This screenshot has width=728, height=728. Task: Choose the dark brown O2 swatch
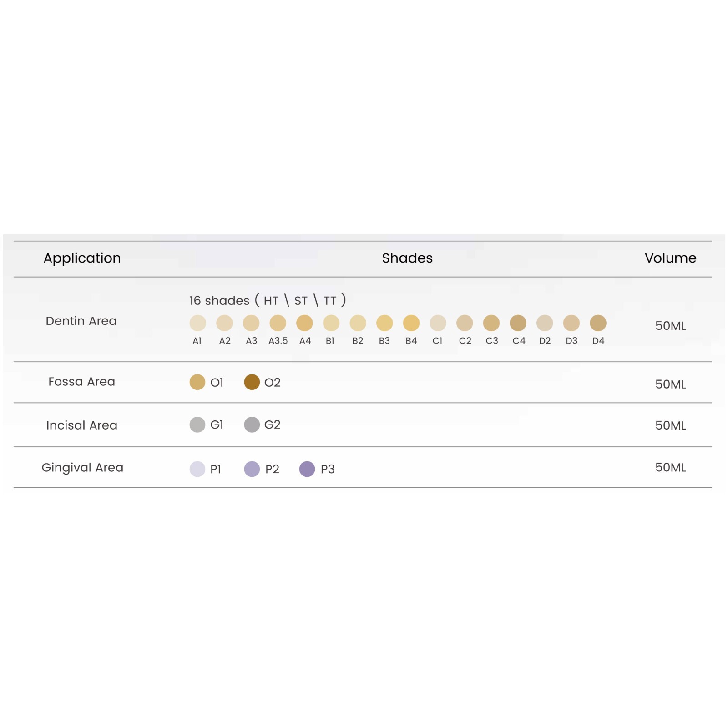coord(252,382)
